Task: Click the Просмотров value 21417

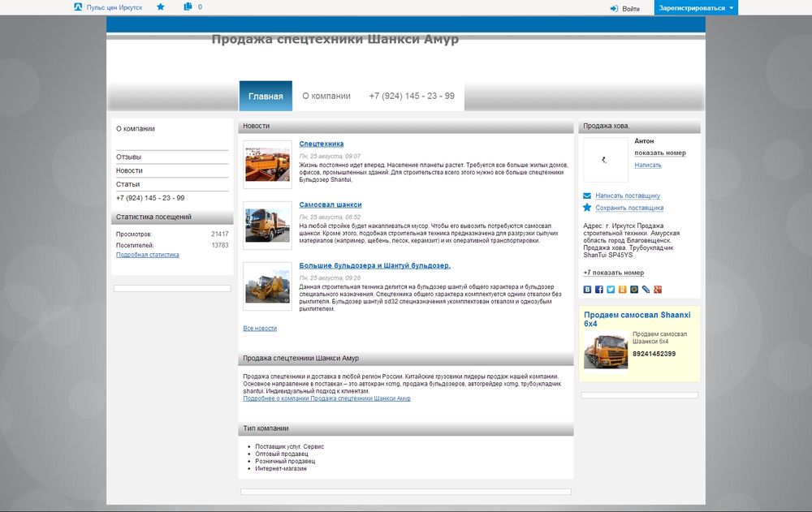Action: (219, 234)
